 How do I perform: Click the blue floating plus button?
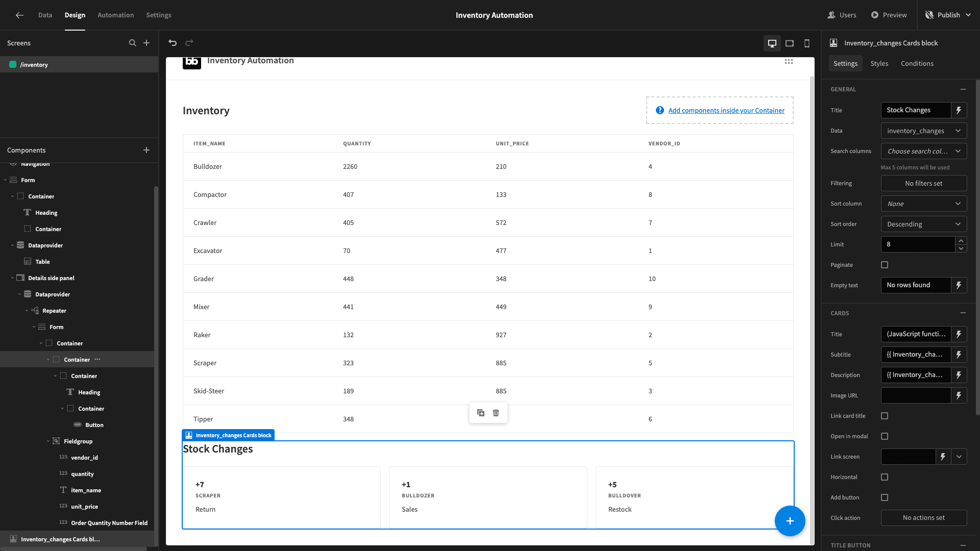790,521
